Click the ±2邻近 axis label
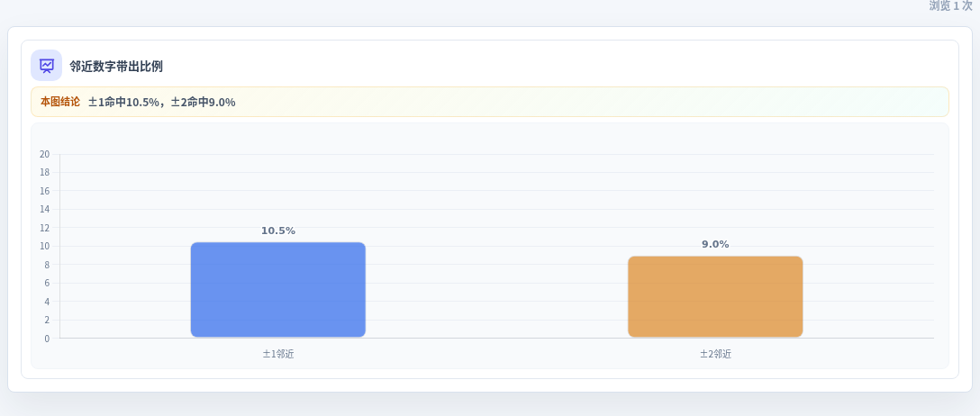 pyautogui.click(x=715, y=354)
